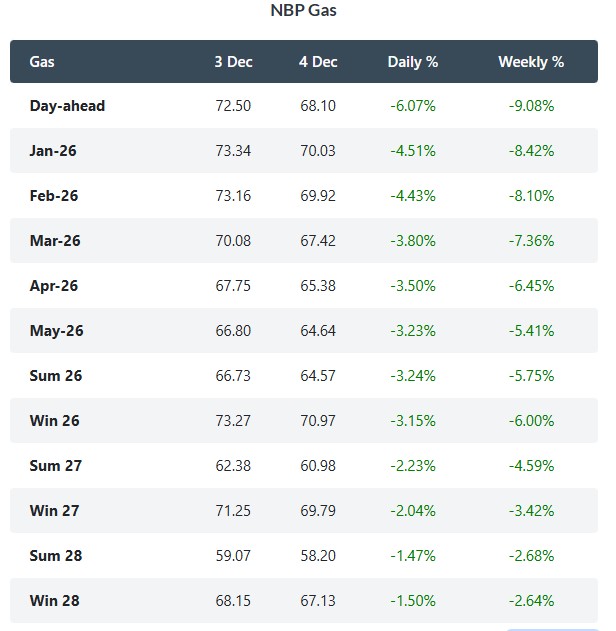Click the Sum 26 row label

coord(56,376)
